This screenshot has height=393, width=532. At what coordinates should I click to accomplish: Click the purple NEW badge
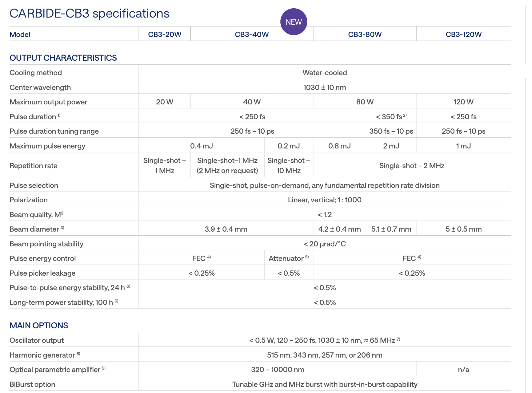tap(294, 22)
